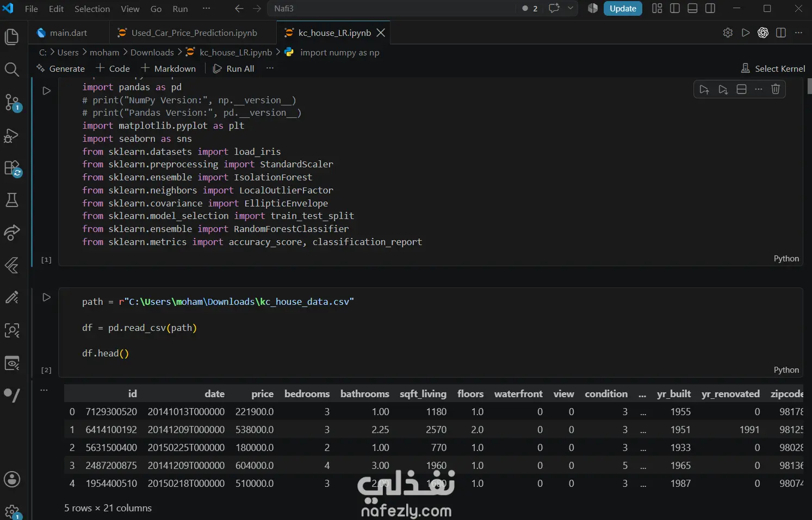Switch to the main.dart tab

(x=69, y=33)
